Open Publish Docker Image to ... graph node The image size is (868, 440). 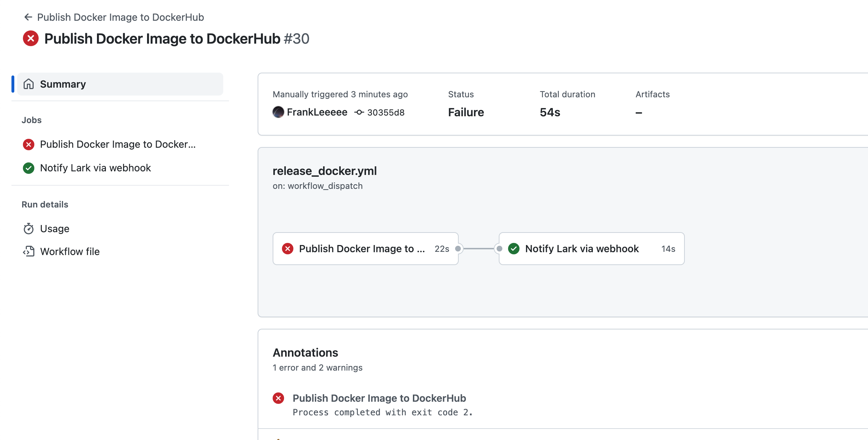(x=366, y=249)
